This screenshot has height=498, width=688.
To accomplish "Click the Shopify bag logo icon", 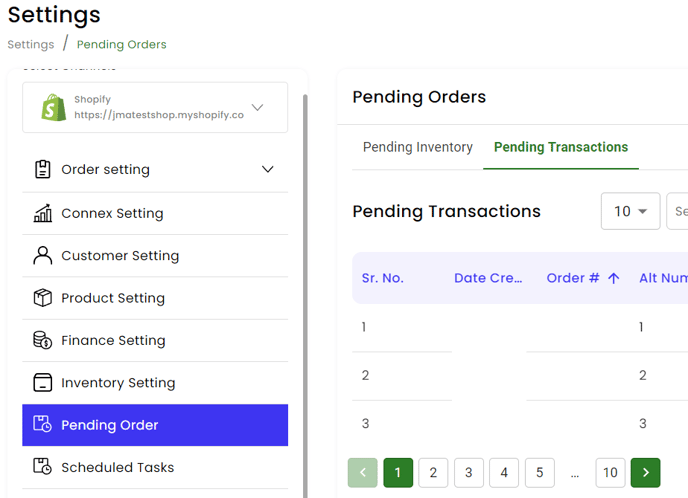I will click(x=54, y=107).
